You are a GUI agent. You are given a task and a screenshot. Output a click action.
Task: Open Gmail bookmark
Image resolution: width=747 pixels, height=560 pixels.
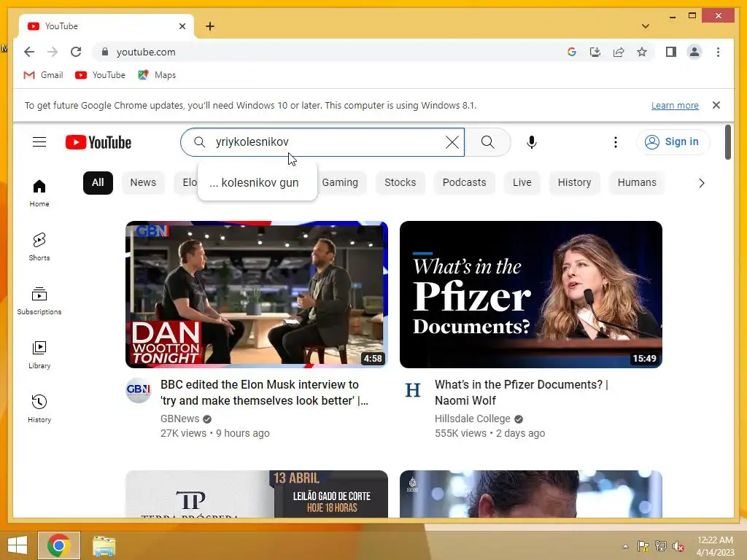point(43,75)
